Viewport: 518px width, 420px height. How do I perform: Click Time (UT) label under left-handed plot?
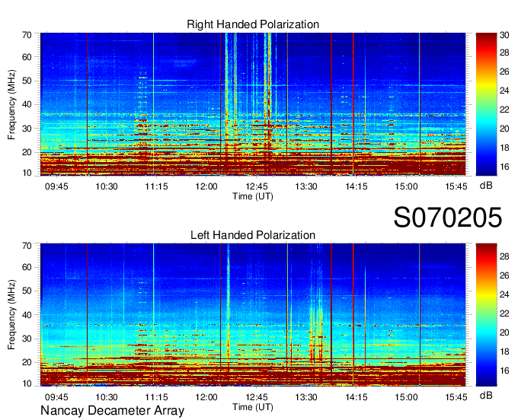point(253,407)
